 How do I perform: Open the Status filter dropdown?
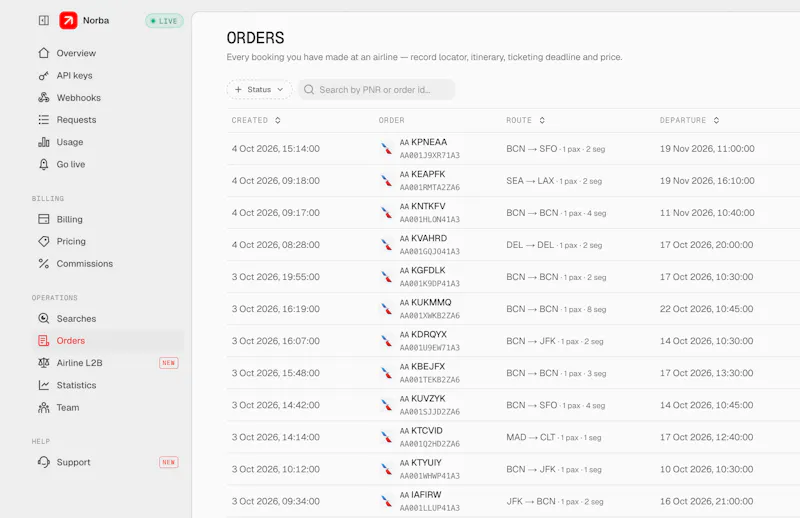(x=259, y=89)
